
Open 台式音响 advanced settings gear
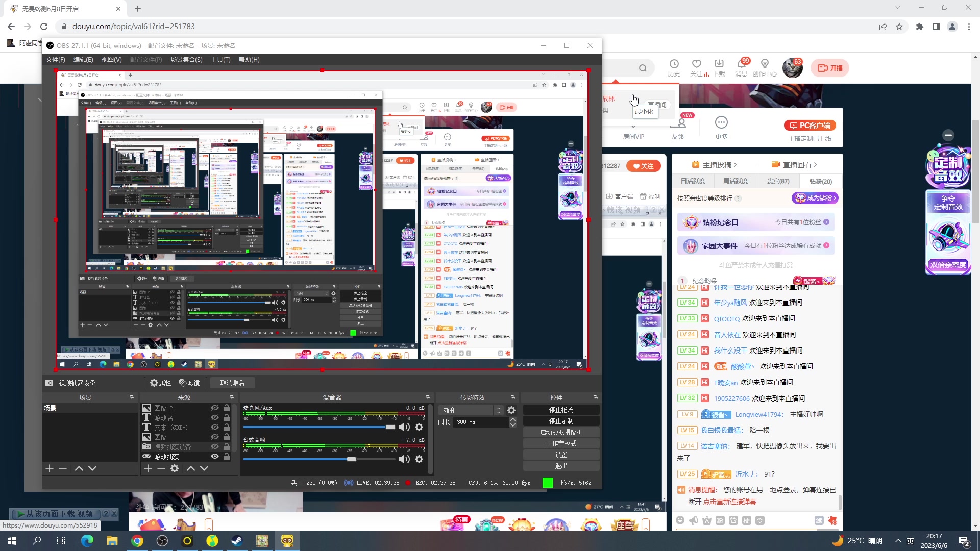point(419,459)
